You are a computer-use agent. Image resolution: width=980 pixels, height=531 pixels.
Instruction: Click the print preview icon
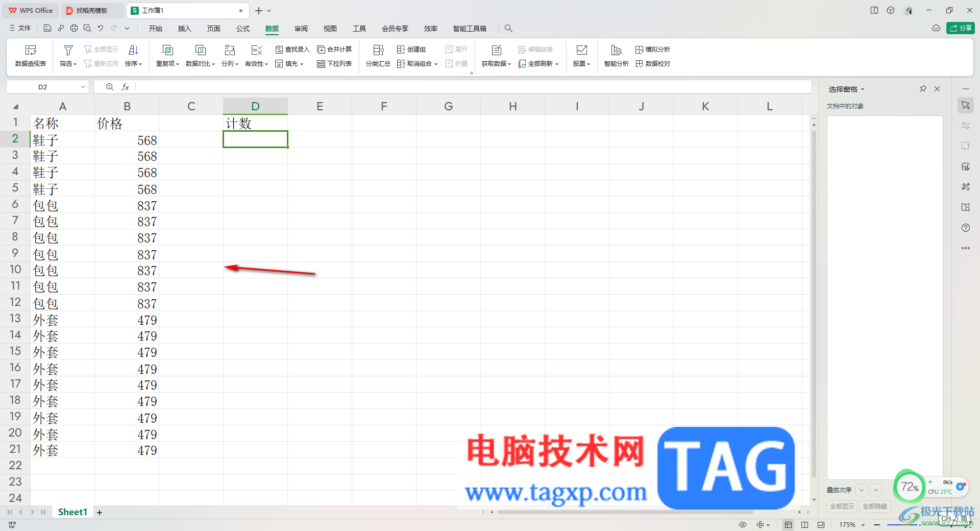87,29
